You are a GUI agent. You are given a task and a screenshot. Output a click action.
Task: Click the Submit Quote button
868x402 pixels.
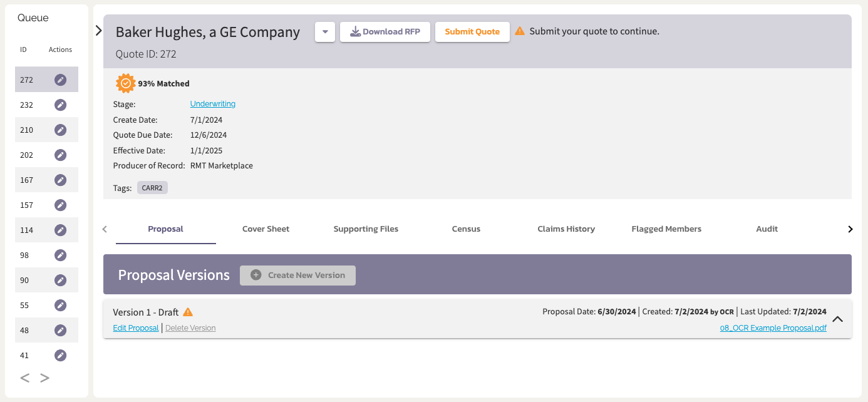pos(472,31)
